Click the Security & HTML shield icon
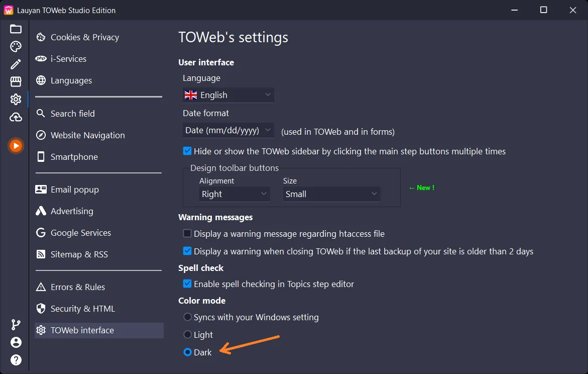This screenshot has width=588, height=374. [41, 308]
